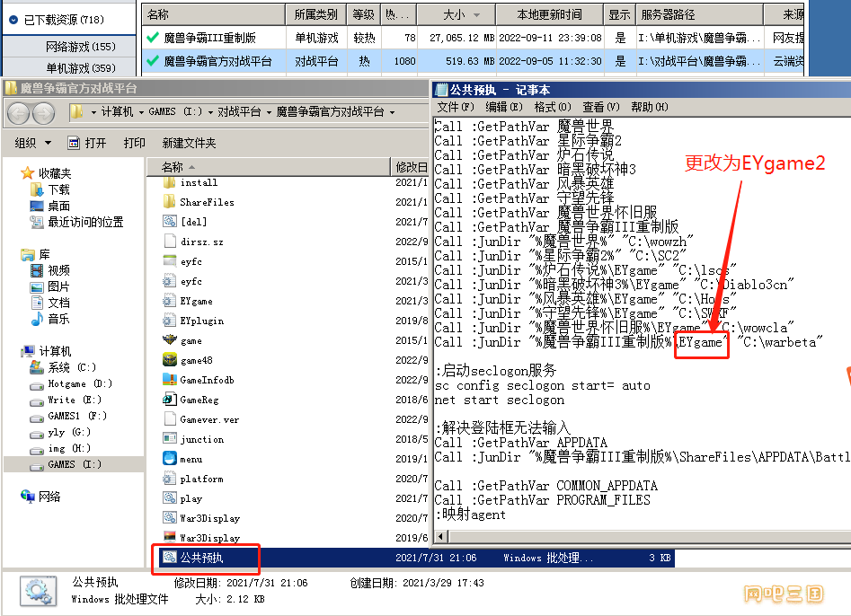
Task: Open the ShareFiles folder icon
Action: click(x=169, y=202)
